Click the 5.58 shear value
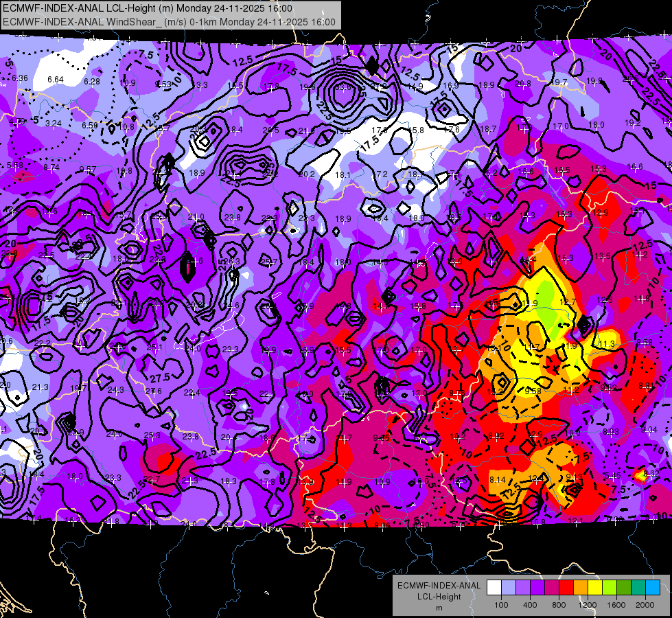Image resolution: width=672 pixels, height=618 pixels. (x=15, y=165)
